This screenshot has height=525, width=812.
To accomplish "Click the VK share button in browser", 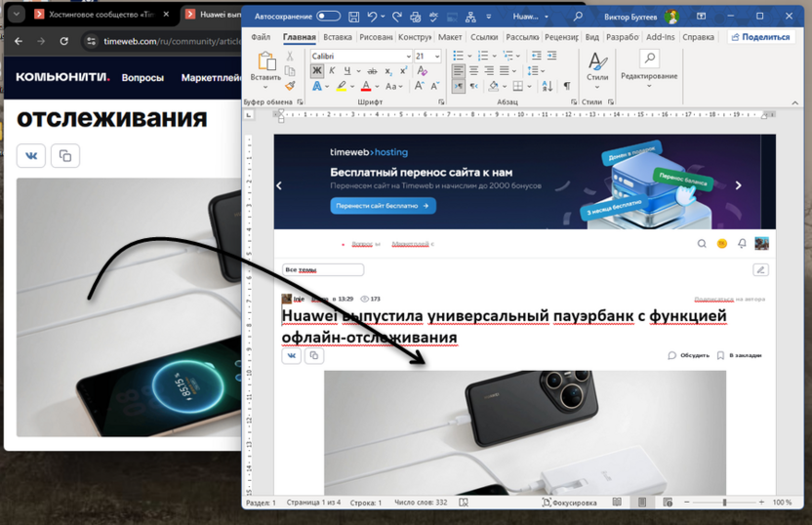I will (31, 156).
